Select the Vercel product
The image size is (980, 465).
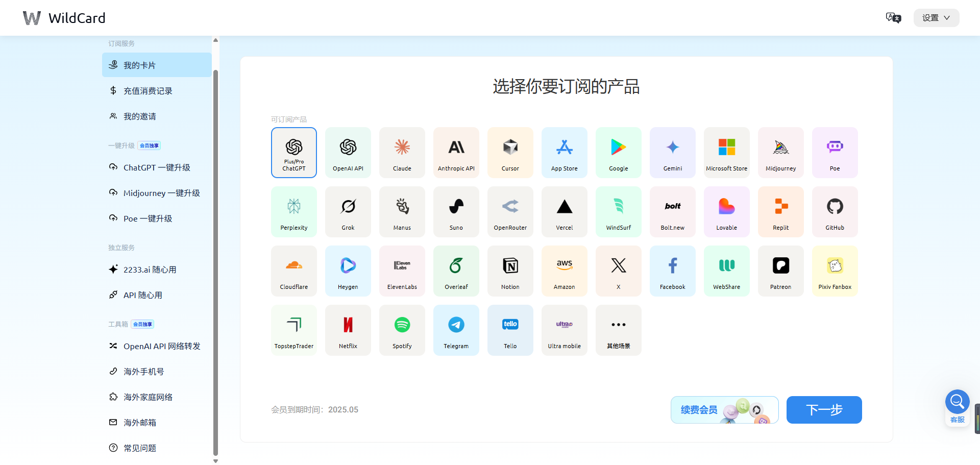[x=565, y=212]
